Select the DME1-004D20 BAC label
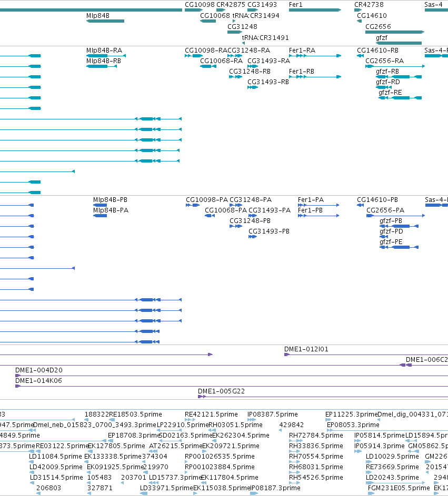 (38, 370)
